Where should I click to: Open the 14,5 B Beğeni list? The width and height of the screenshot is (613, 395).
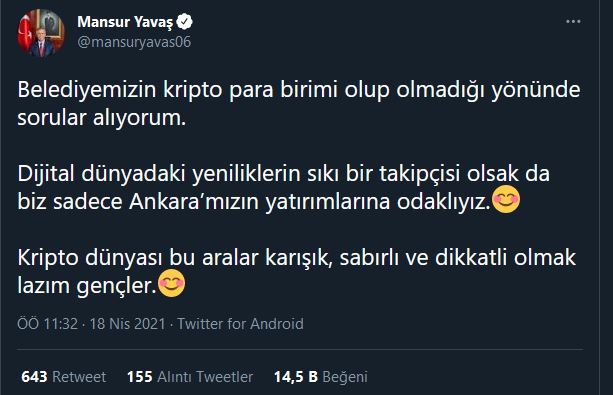click(x=321, y=377)
